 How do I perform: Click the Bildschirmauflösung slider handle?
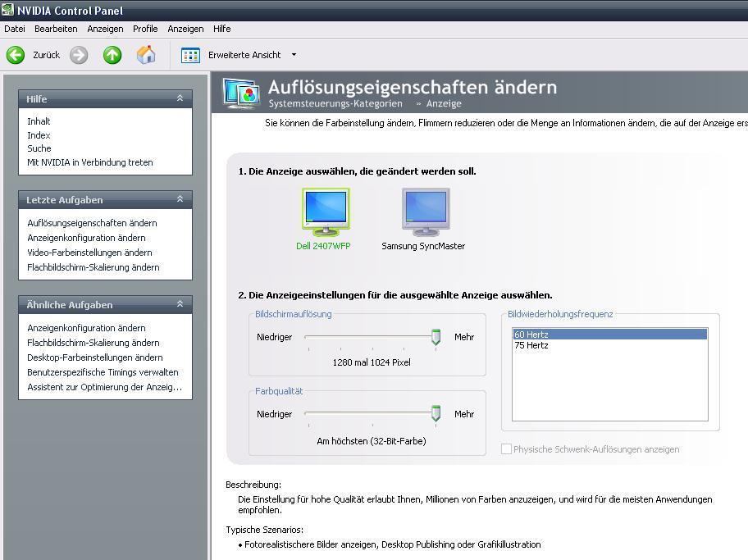[x=436, y=337]
